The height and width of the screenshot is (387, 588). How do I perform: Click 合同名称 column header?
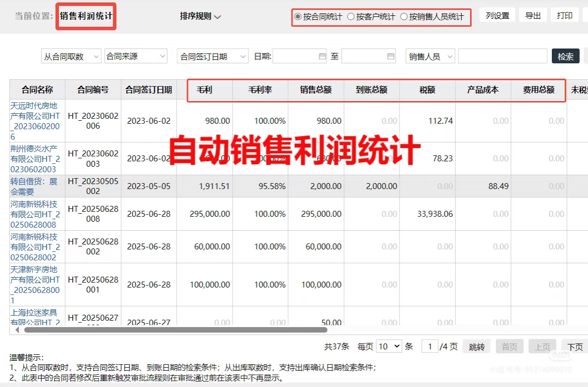pos(37,90)
